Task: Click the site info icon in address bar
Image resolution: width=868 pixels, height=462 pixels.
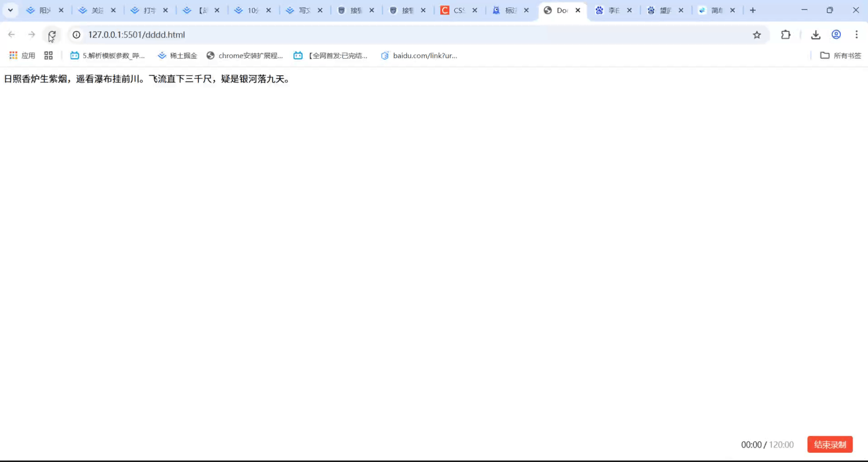Action: click(76, 34)
